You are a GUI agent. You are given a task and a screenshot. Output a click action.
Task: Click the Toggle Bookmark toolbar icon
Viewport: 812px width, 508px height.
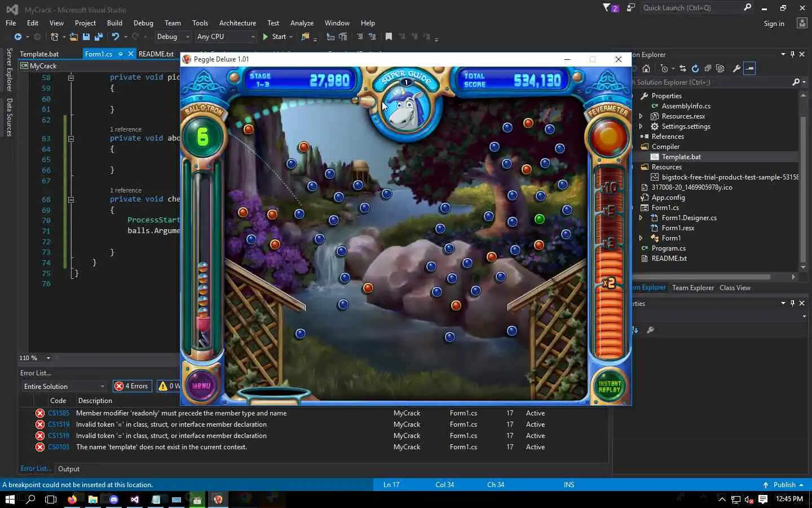pos(389,37)
